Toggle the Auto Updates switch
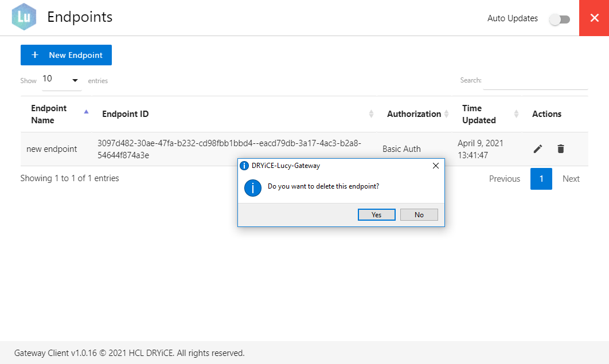Viewport: 609px width, 364px height. tap(560, 19)
